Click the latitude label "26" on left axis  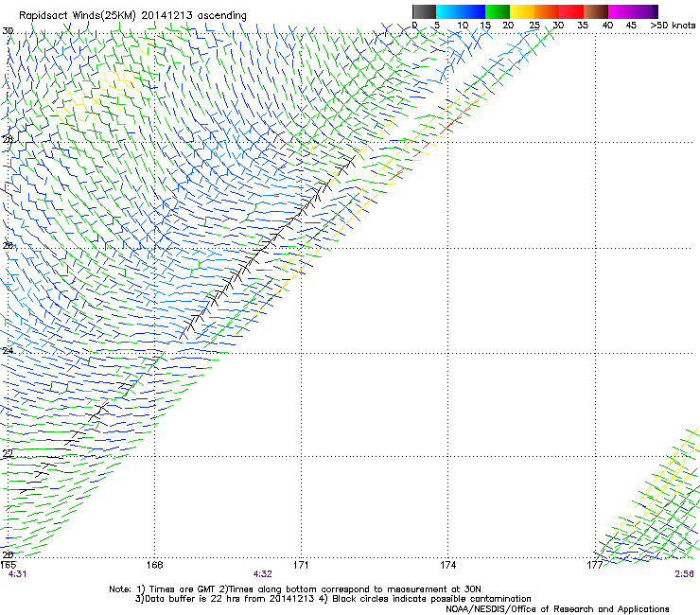coord(8,246)
